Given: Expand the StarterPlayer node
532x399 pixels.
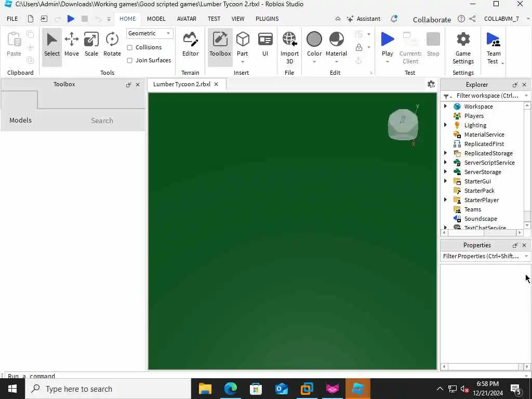Looking at the screenshot, I should point(445,199).
